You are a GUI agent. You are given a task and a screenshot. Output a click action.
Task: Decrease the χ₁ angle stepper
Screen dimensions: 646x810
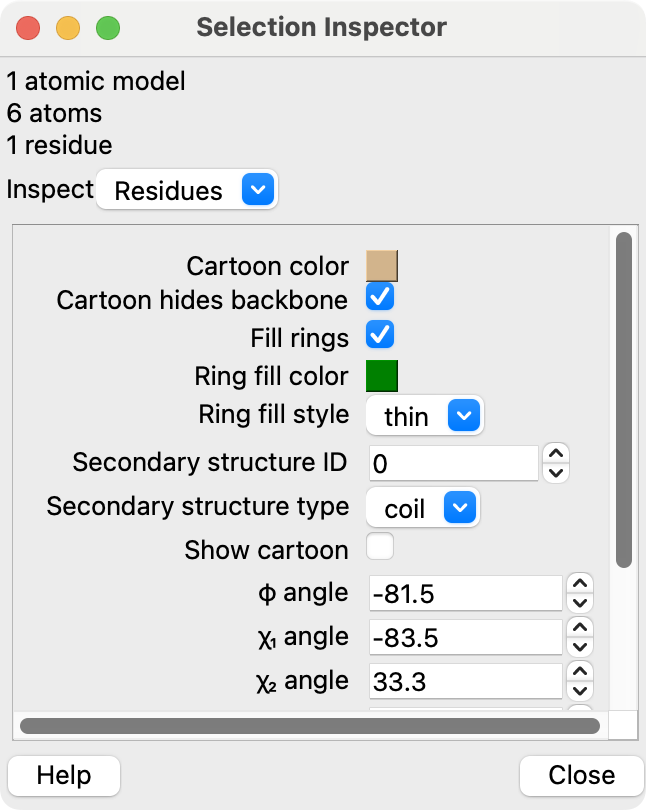(x=580, y=647)
